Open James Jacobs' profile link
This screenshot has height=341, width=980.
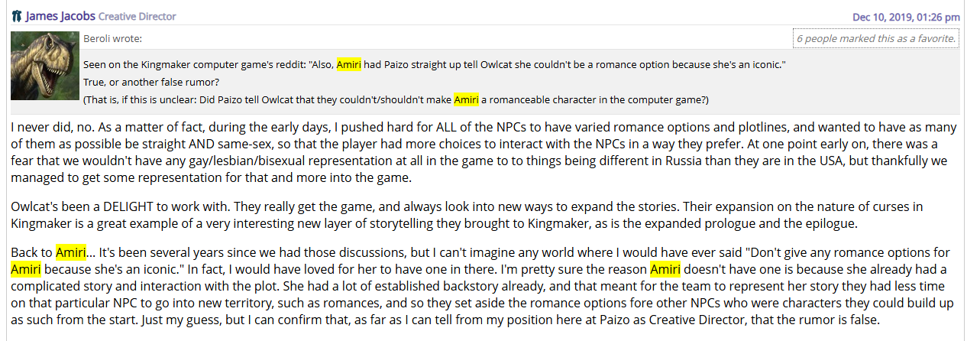click(x=60, y=16)
